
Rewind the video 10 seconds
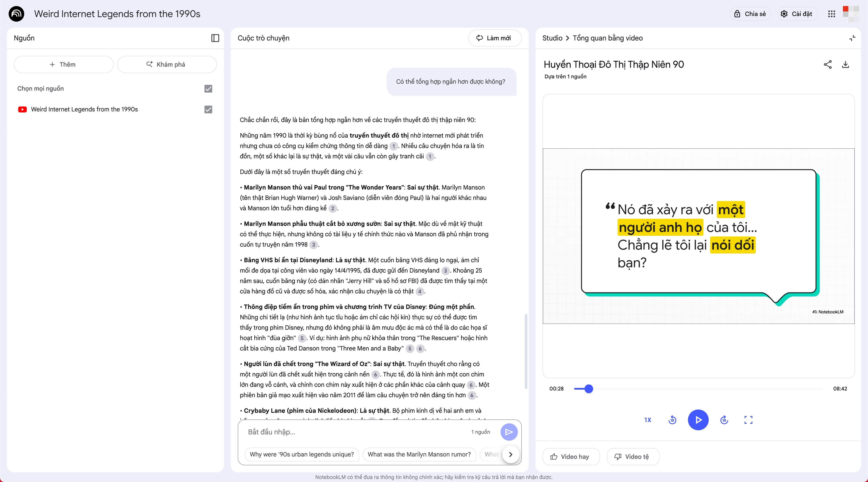(672, 420)
